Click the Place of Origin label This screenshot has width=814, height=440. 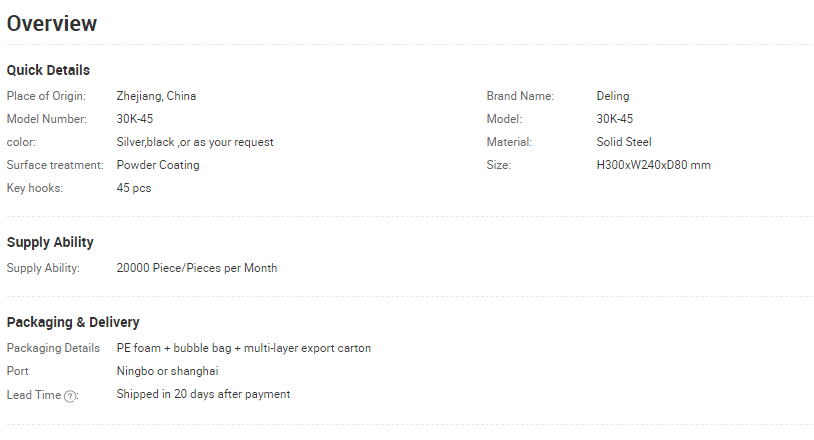coord(46,96)
